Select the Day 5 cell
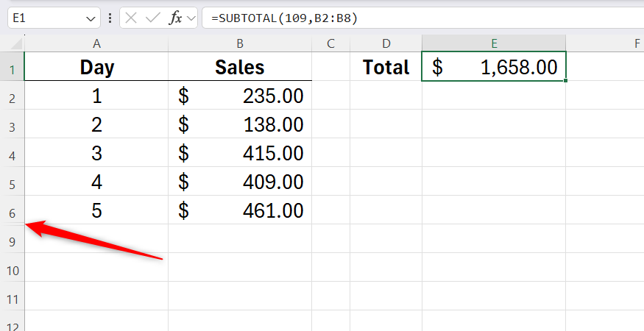This screenshot has width=644, height=331. click(96, 210)
